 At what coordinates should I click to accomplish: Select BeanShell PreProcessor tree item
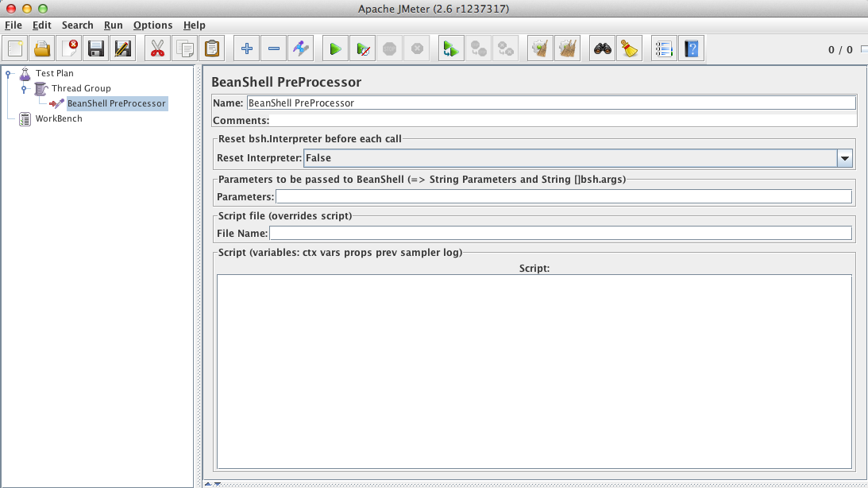[x=116, y=103]
